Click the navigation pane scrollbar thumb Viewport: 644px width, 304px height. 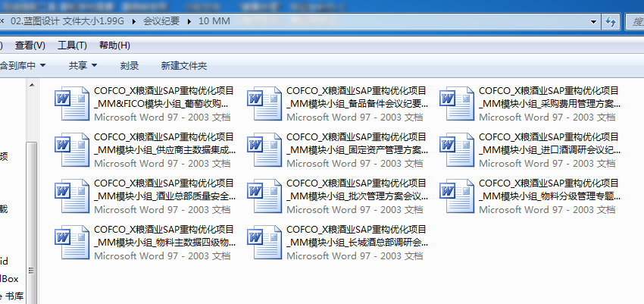32,223
